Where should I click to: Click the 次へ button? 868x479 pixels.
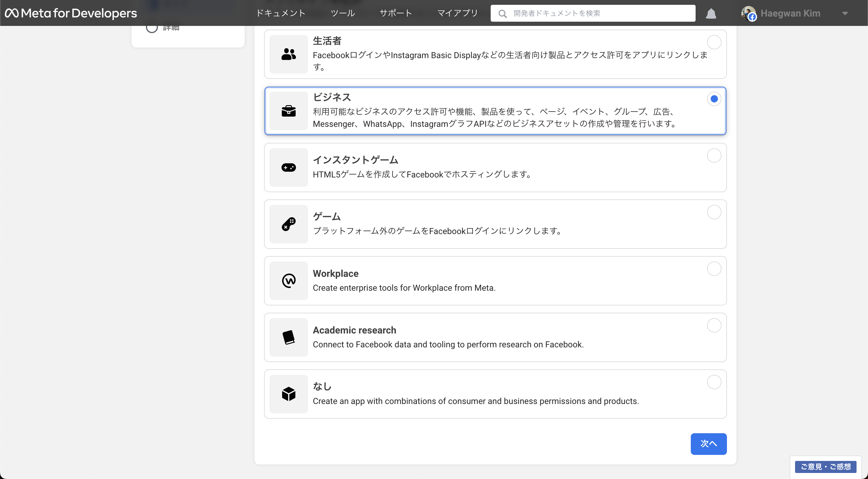pyautogui.click(x=708, y=444)
